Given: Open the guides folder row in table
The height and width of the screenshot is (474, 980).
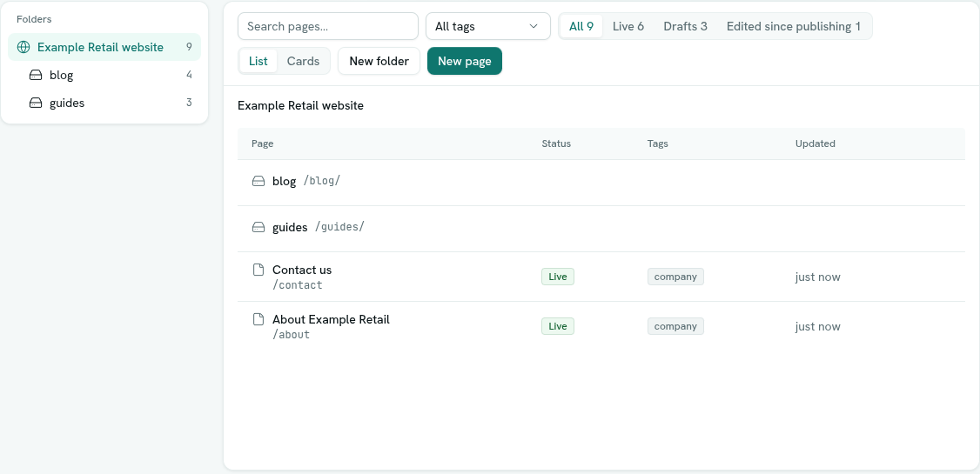Looking at the screenshot, I should (x=601, y=229).
